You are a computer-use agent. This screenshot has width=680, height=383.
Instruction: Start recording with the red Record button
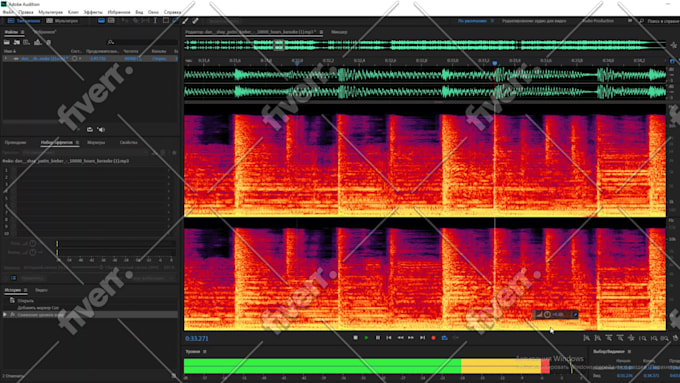coord(433,337)
